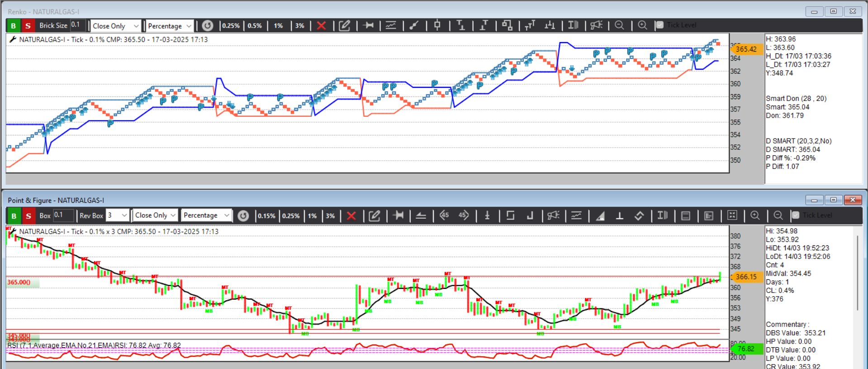Click the red S button in Point & Figure toolbar
The width and height of the screenshot is (868, 369).
coord(28,216)
